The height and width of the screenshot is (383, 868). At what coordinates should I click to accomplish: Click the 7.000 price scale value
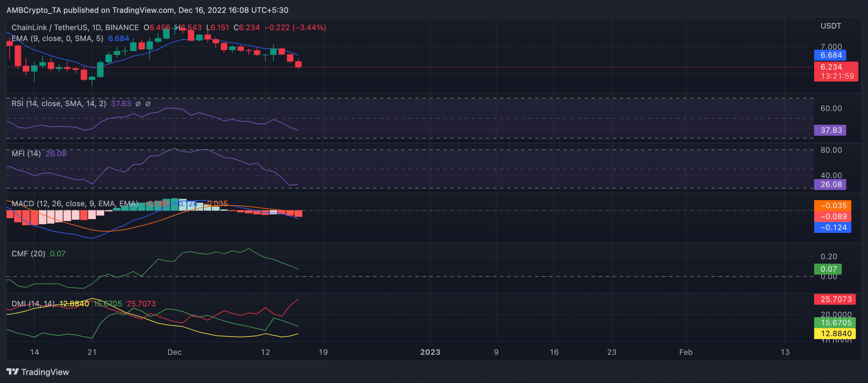click(831, 46)
